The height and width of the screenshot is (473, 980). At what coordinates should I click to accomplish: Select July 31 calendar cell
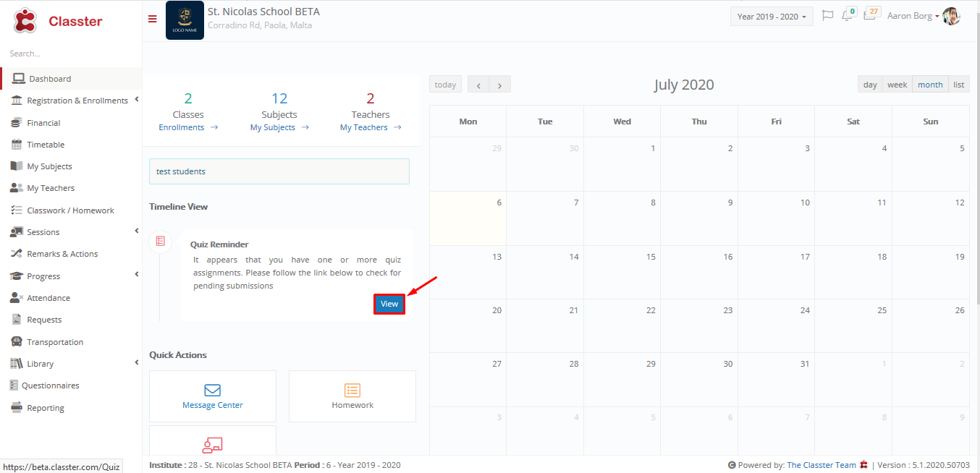coord(776,380)
